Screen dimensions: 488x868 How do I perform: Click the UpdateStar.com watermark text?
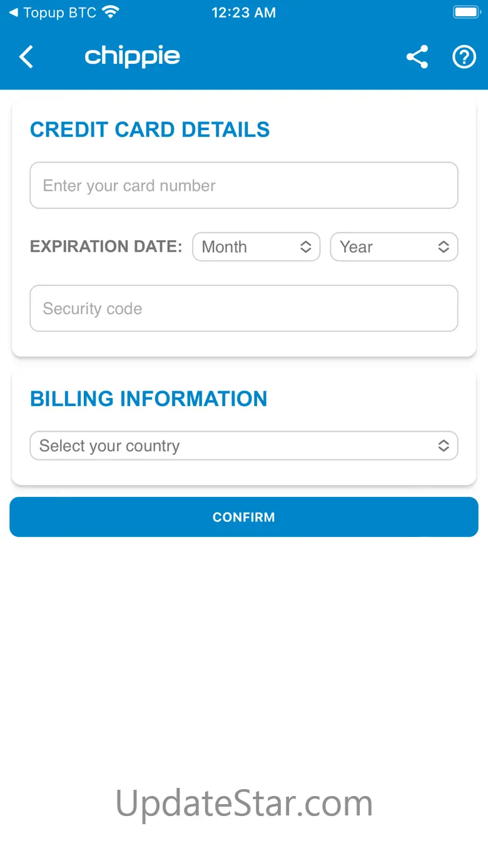pyautogui.click(x=244, y=803)
